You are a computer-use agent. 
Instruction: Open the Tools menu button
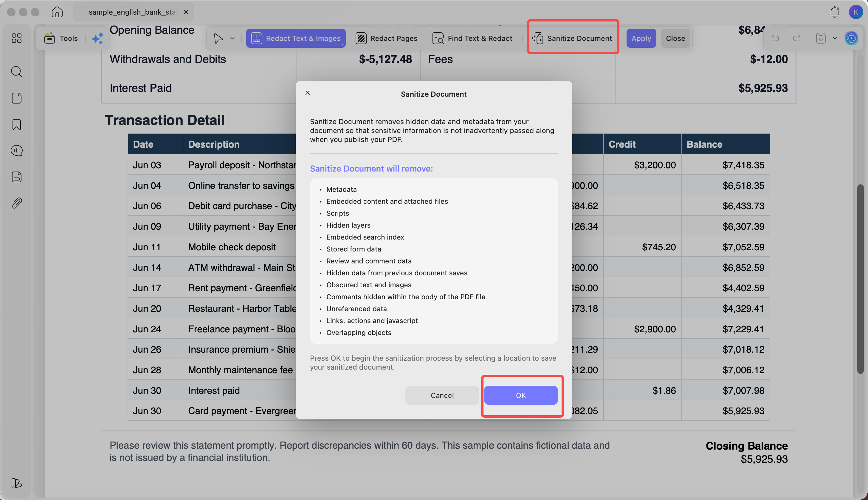click(61, 38)
